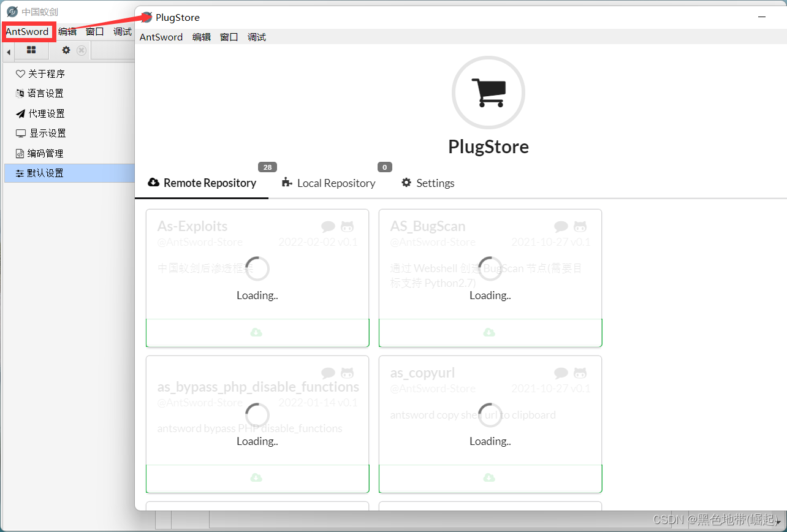This screenshot has height=532, width=787.
Task: Open GitHub icon on as_bypass_php_disable_functions card
Action: pyautogui.click(x=348, y=373)
